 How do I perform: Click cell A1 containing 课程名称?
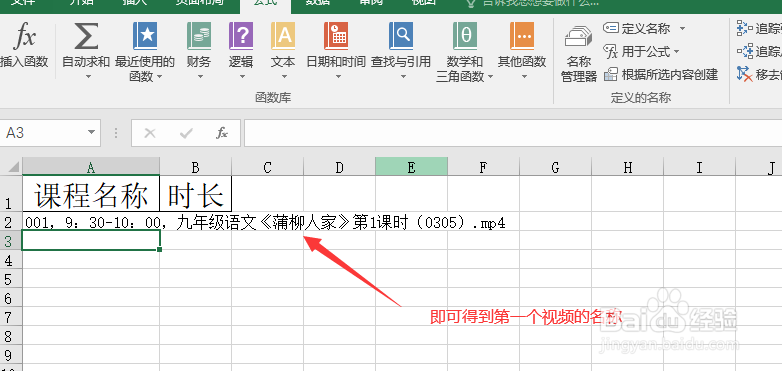tap(91, 193)
